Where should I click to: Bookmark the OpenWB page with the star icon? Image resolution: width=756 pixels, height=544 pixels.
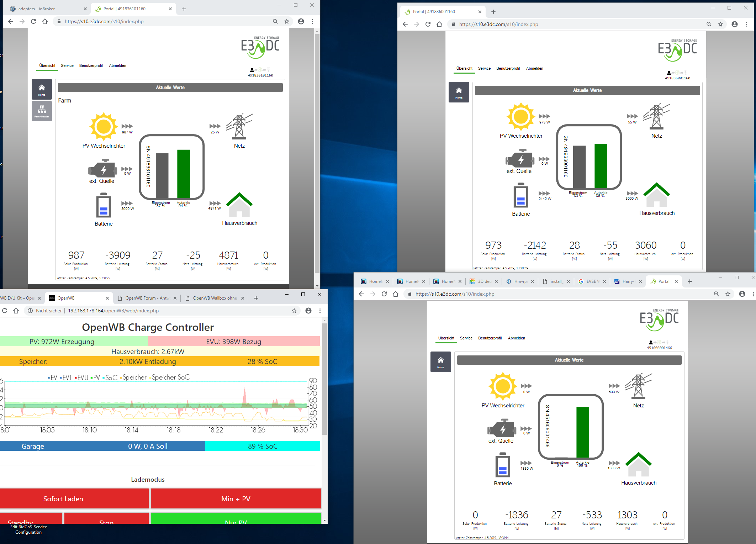pos(294,311)
